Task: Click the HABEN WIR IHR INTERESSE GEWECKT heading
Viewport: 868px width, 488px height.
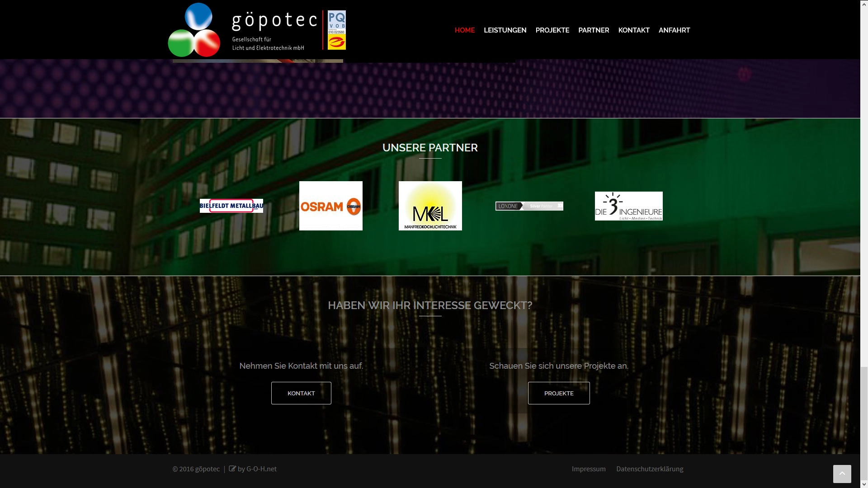Action: tap(430, 305)
